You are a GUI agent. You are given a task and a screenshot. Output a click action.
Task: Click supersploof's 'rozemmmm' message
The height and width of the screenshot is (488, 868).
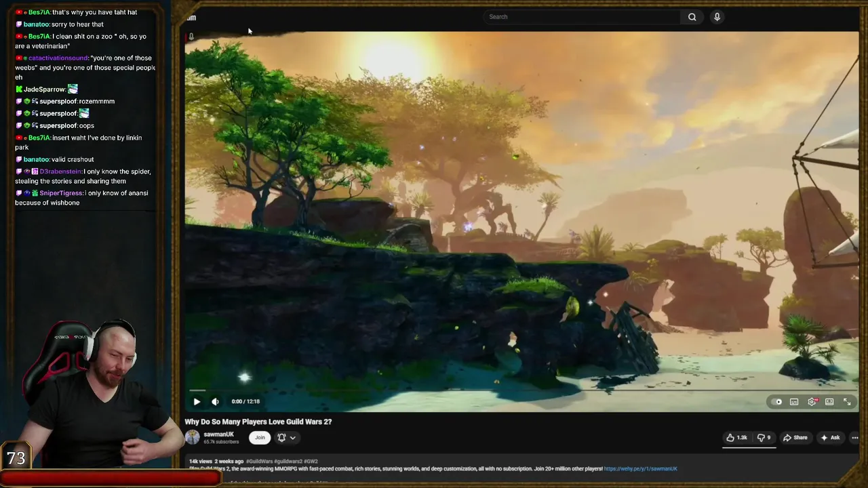click(96, 101)
